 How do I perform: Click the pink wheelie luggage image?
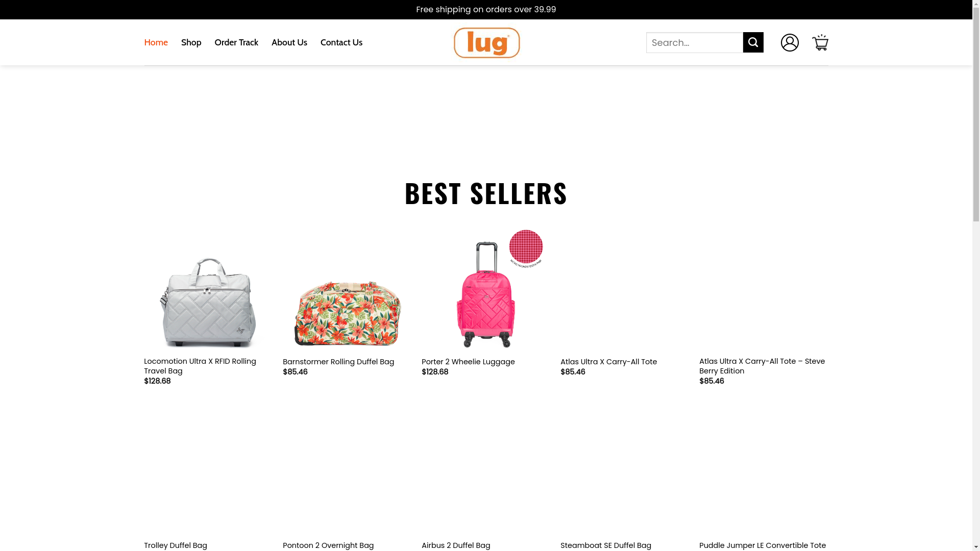coord(486,294)
